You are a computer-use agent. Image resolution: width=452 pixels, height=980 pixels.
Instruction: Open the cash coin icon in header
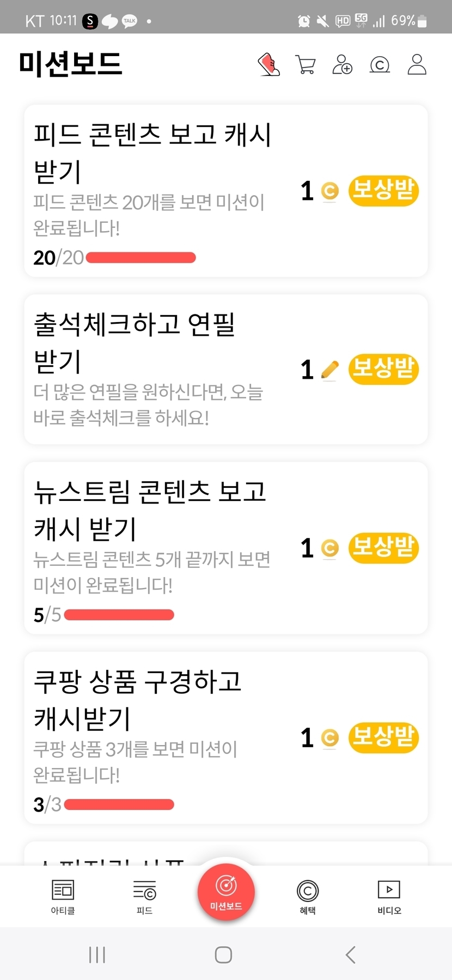click(380, 65)
